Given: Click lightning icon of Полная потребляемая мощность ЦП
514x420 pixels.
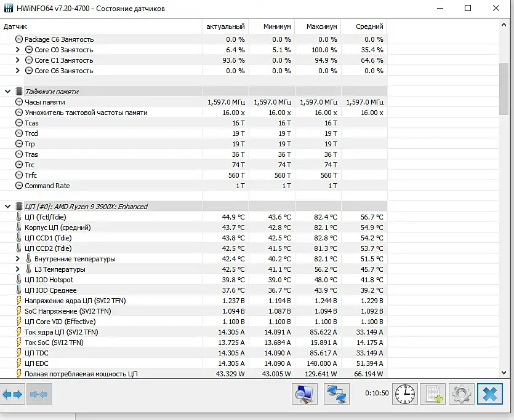Looking at the screenshot, I should click(18, 373).
